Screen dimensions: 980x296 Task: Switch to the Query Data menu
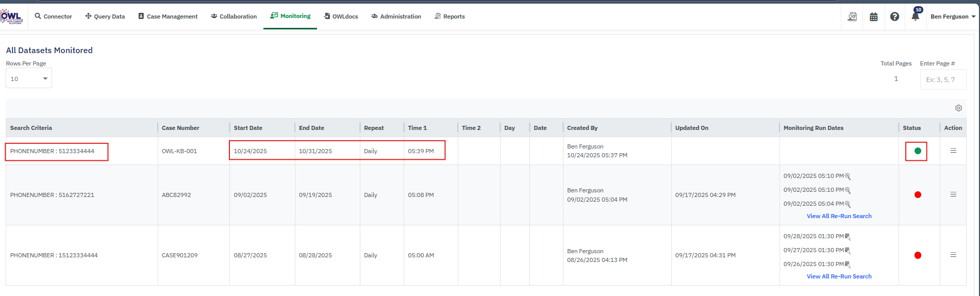105,17
